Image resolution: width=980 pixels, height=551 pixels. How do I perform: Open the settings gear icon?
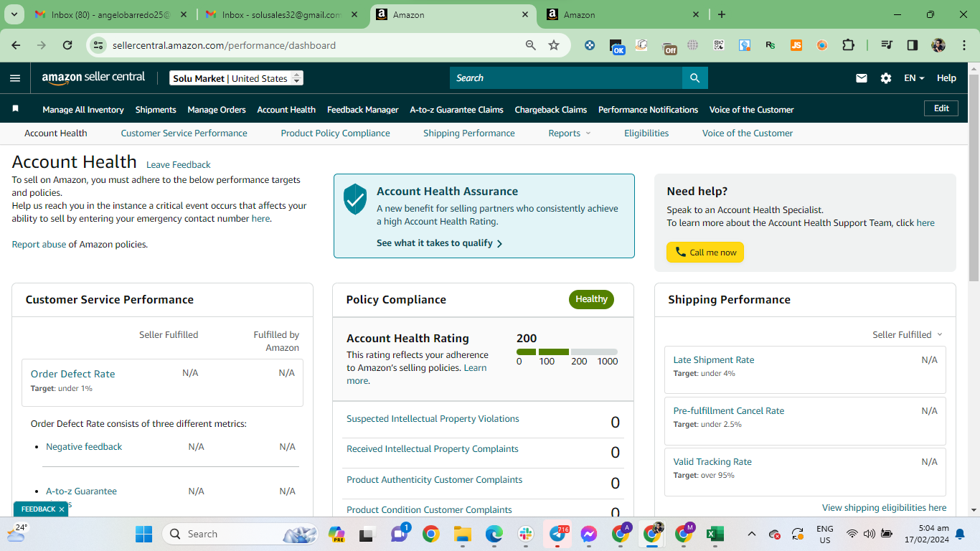886,78
